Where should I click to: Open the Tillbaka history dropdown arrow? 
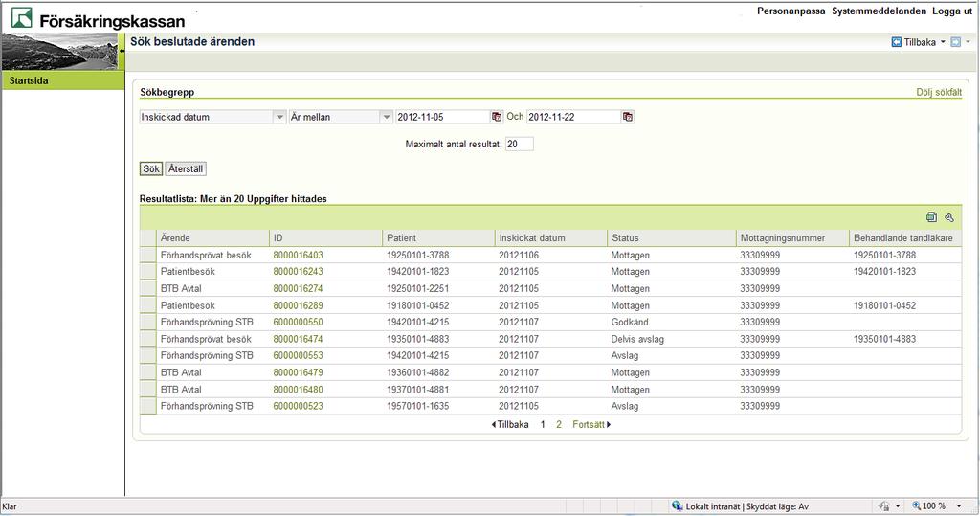point(943,42)
